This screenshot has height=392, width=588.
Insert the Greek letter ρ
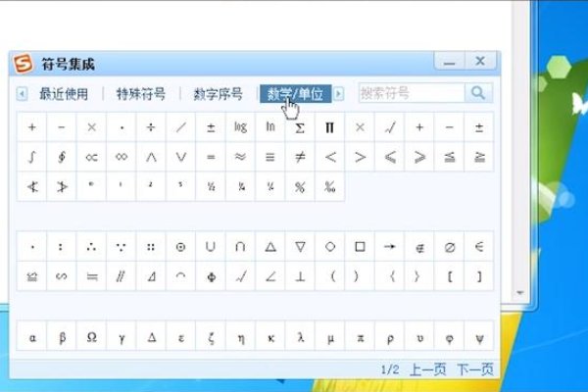[390, 336]
